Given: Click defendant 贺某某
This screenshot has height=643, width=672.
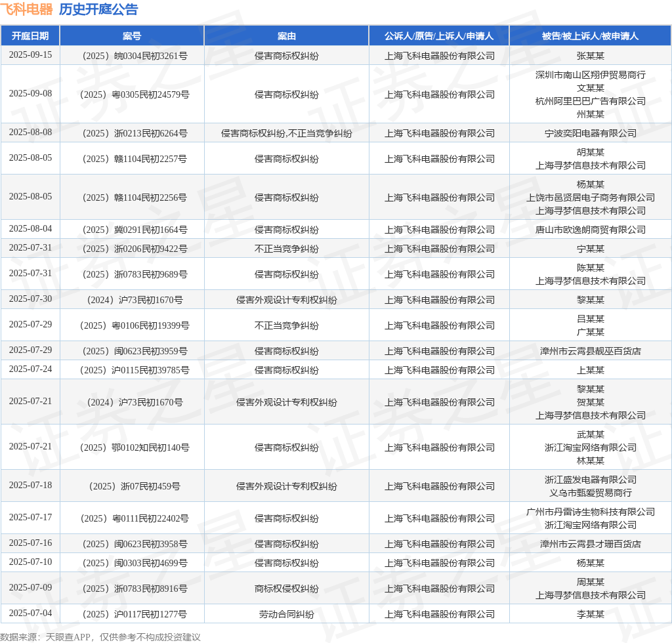Looking at the screenshot, I should (590, 402).
